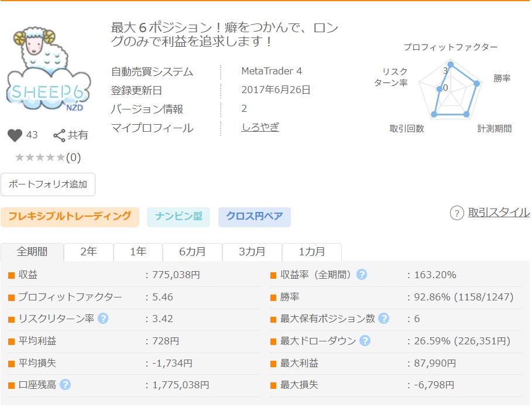View the 1カ月 tab

[311, 252]
